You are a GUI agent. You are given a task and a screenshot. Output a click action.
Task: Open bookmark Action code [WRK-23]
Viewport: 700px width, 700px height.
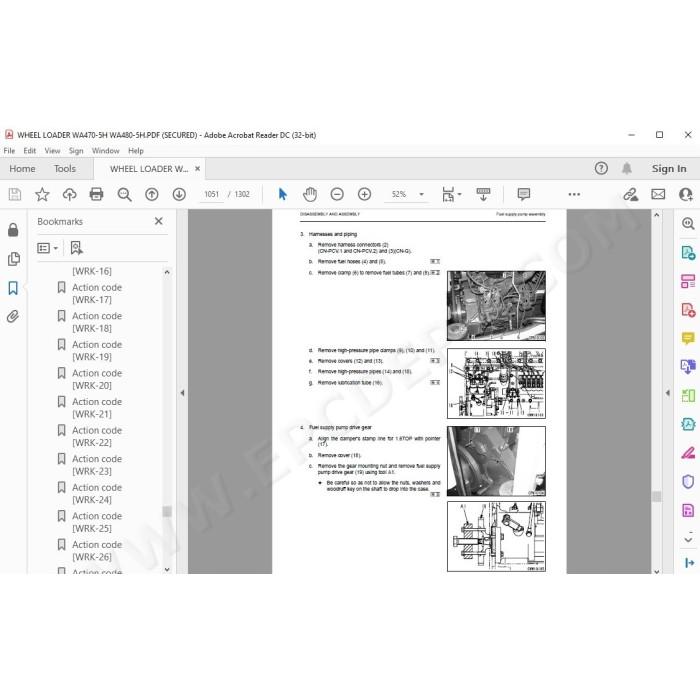point(97,465)
